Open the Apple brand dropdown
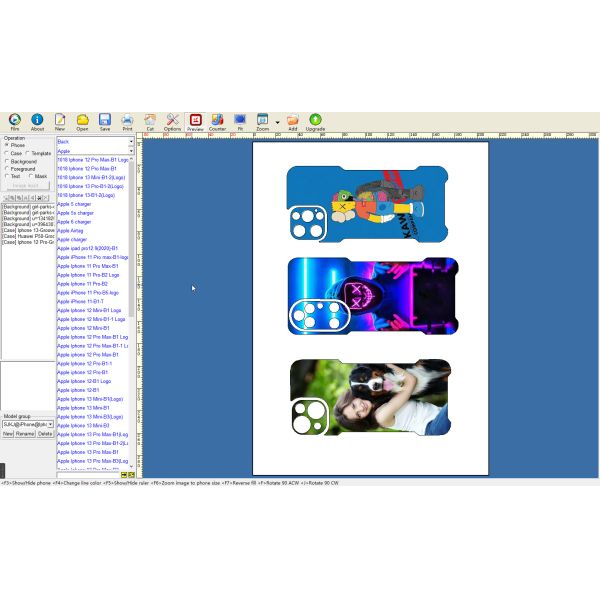Viewport: 600px width, 600px height. tap(130, 151)
